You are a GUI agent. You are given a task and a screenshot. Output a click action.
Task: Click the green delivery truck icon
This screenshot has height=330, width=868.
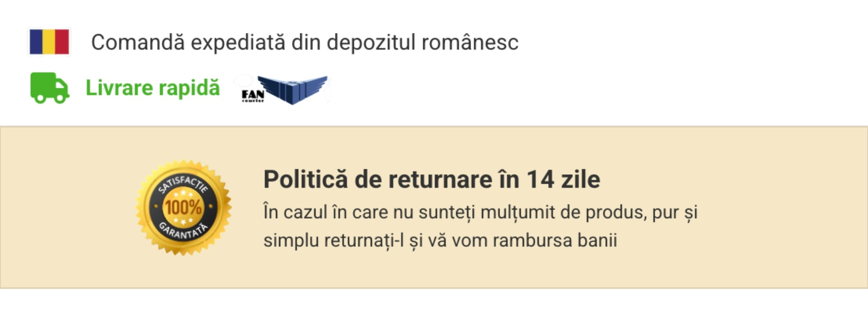[x=50, y=88]
